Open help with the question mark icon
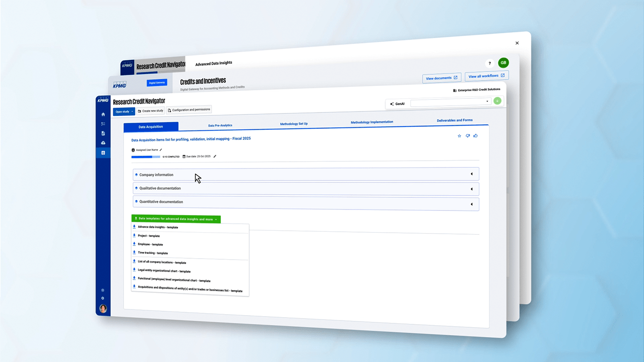The width and height of the screenshot is (644, 362). [x=489, y=63]
